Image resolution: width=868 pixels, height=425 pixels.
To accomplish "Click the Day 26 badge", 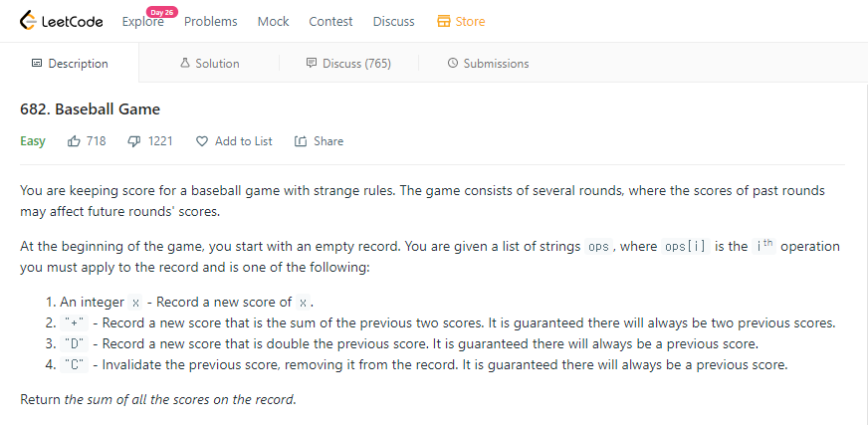I will pos(160,11).
